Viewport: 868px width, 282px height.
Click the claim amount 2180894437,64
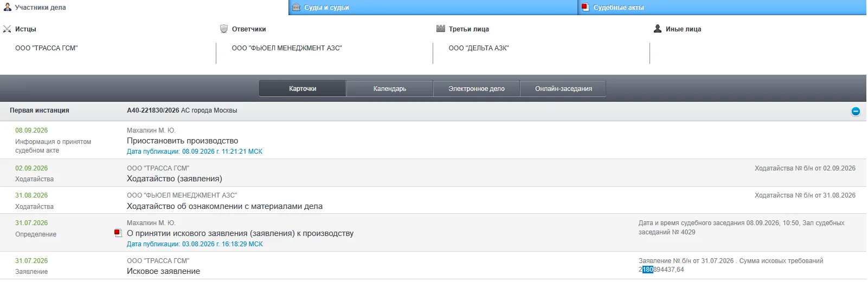point(661,270)
